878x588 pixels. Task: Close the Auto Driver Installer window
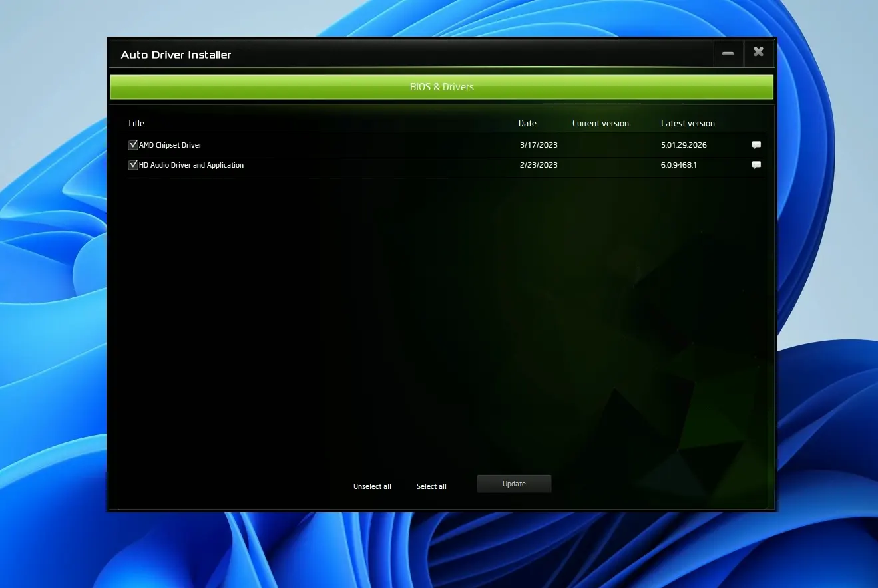(758, 53)
